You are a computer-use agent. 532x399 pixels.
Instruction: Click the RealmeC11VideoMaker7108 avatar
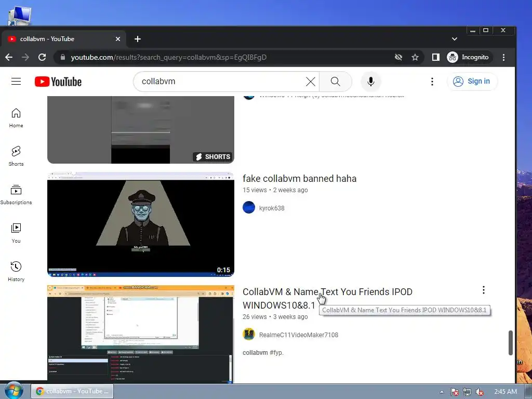coord(249,334)
